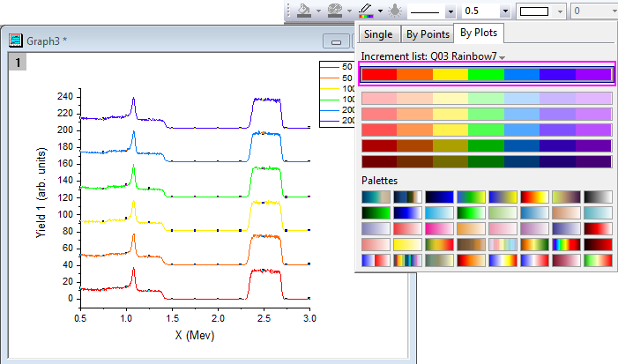This screenshot has width=618, height=364.
Task: Pick the maroon-to-white gradient palette
Action: pyautogui.click(x=566, y=260)
